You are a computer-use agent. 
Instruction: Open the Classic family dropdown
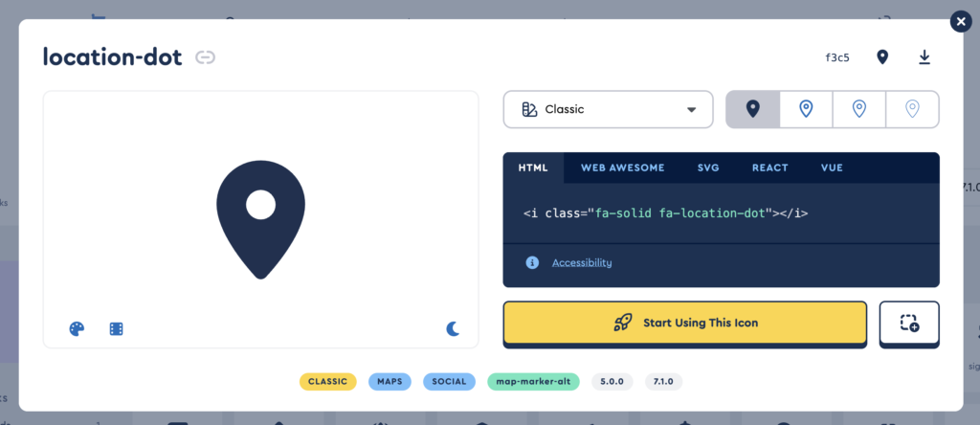(x=608, y=109)
